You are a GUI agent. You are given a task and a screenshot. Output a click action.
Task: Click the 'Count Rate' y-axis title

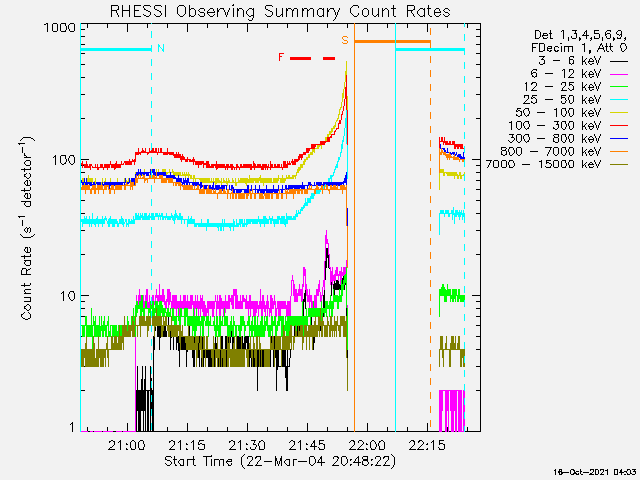tap(27, 228)
